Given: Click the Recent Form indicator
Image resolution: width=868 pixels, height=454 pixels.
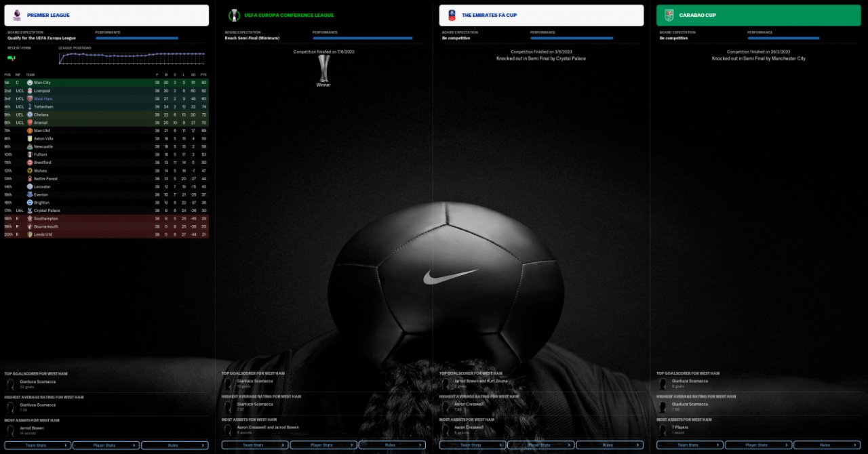Looking at the screenshot, I should (x=11, y=58).
